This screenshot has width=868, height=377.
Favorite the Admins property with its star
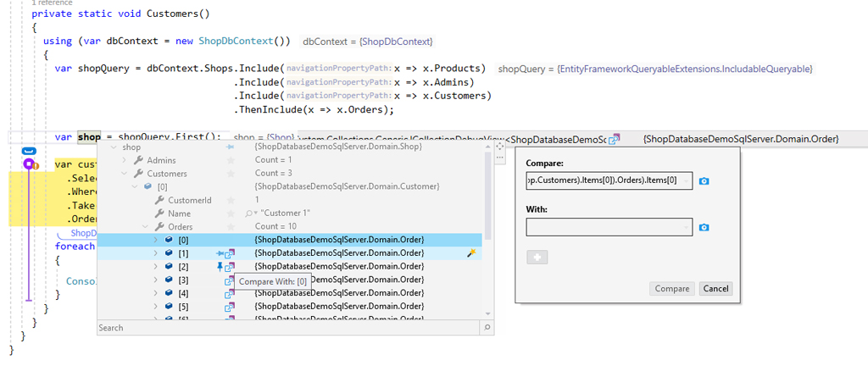coord(231,161)
